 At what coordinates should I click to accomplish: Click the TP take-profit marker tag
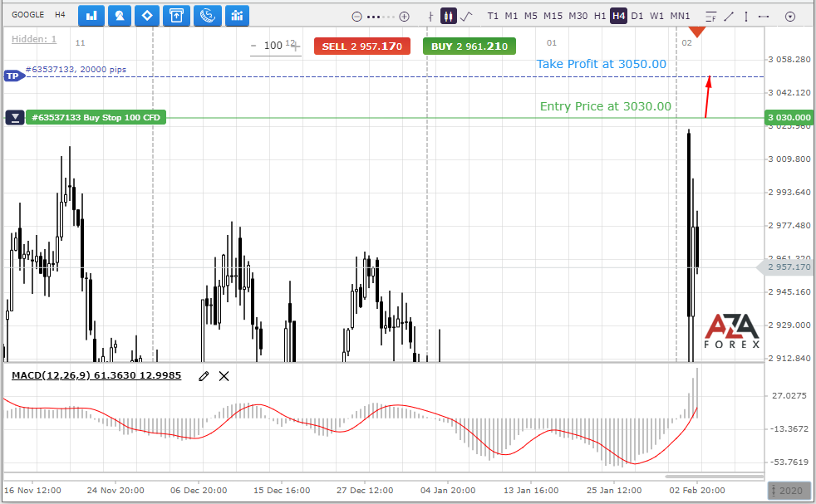pos(14,76)
